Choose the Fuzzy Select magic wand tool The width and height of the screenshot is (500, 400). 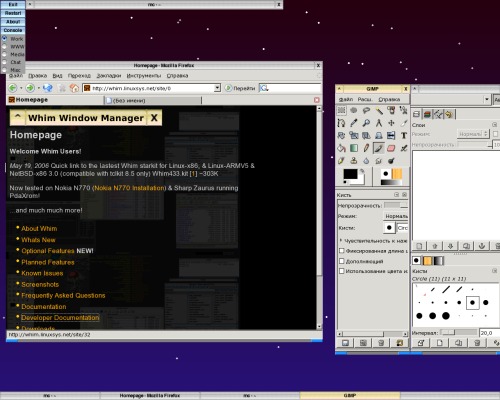tap(379, 110)
